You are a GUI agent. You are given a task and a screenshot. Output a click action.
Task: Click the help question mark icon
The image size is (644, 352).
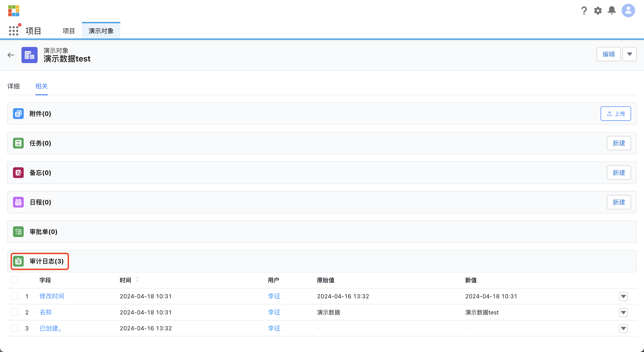[584, 11]
